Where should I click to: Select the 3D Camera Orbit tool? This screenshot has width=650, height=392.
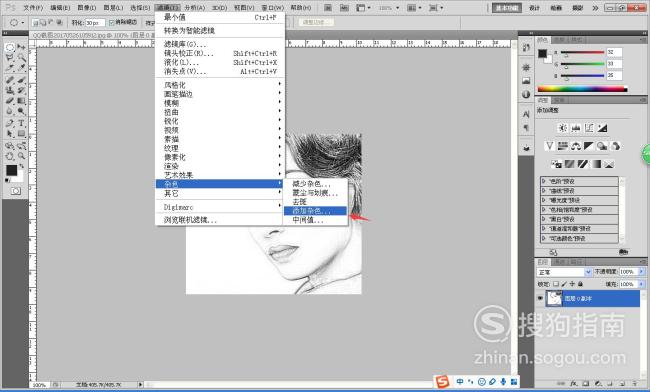[21, 145]
